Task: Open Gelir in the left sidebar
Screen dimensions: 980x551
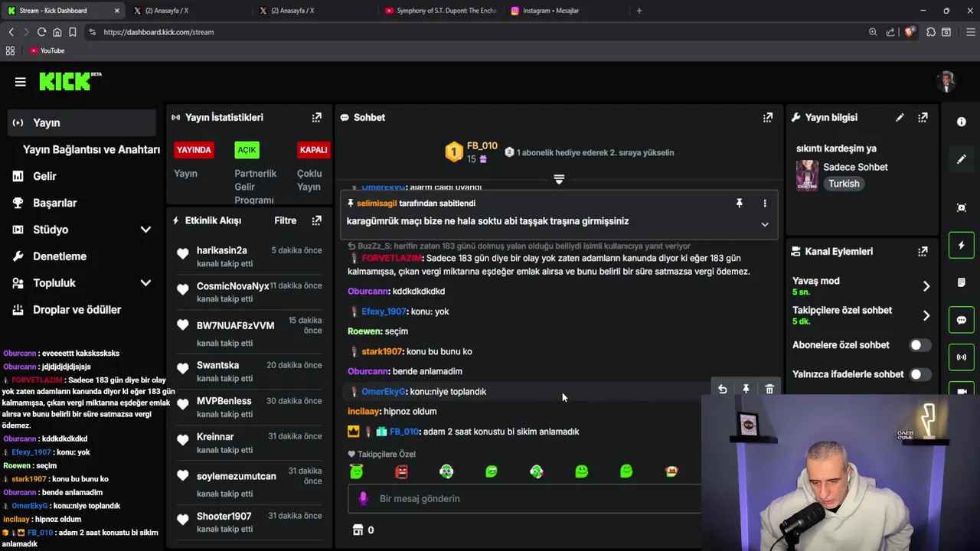Action: tap(44, 176)
